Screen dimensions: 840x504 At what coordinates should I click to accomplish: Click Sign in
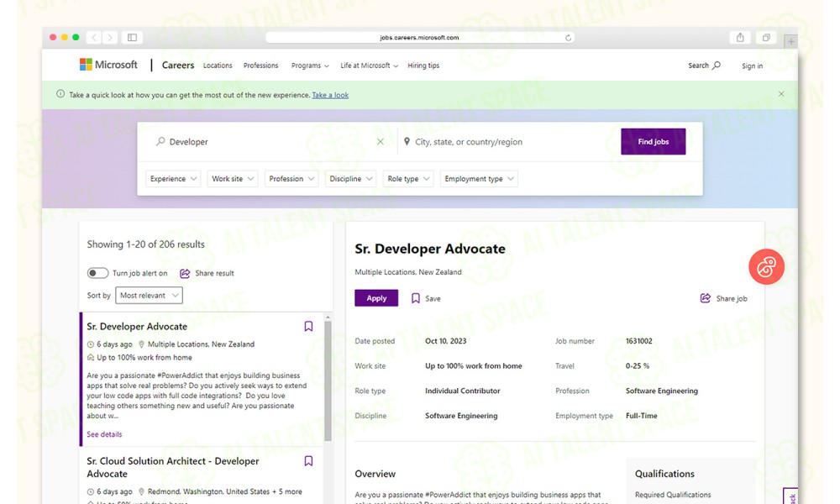[752, 66]
